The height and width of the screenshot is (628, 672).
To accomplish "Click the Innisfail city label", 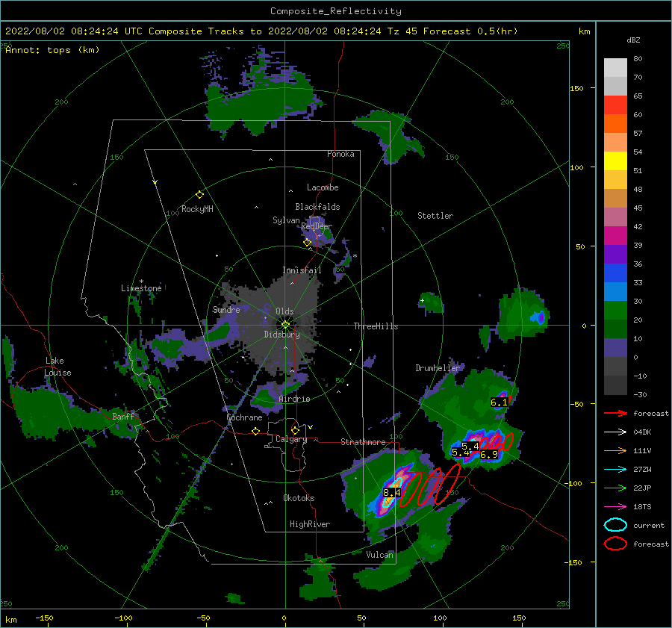I will (x=302, y=270).
